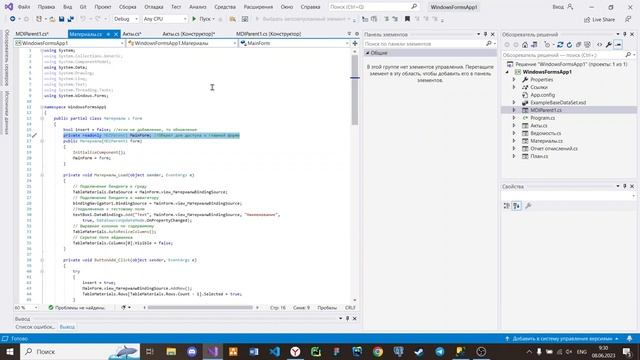Expand the MDIParent1.cs node
The height and width of the screenshot is (360, 640).
click(514, 110)
